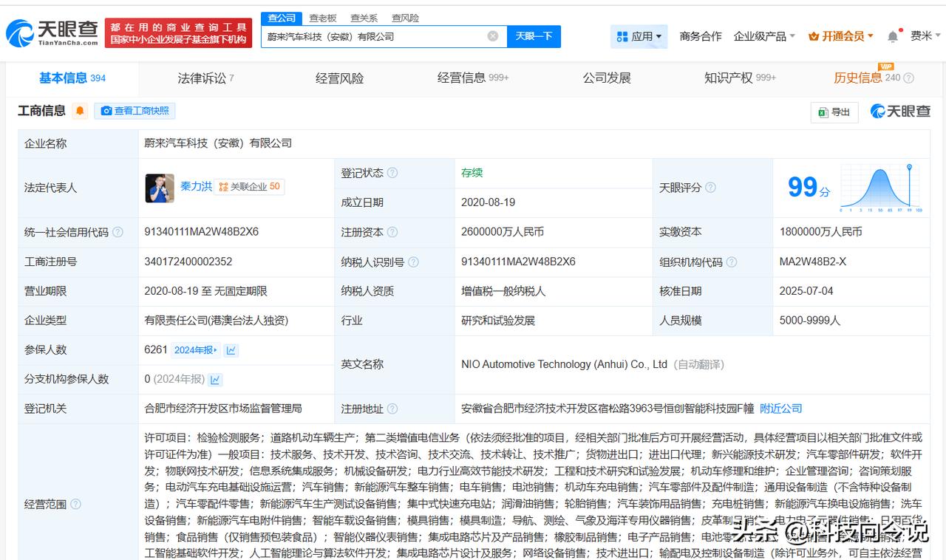Click the help icon next to 纳税人识别号
Screen dimensions: 946x560
413,262
